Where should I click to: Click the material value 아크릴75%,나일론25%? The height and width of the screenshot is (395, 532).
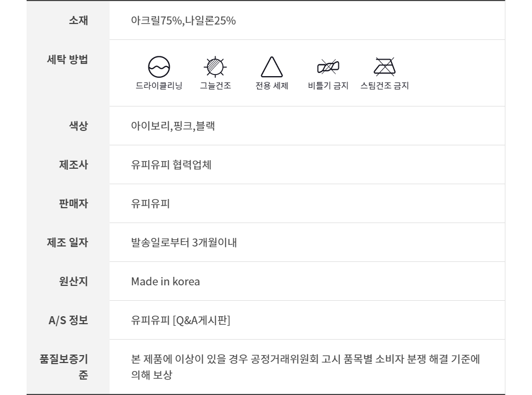[x=184, y=21]
